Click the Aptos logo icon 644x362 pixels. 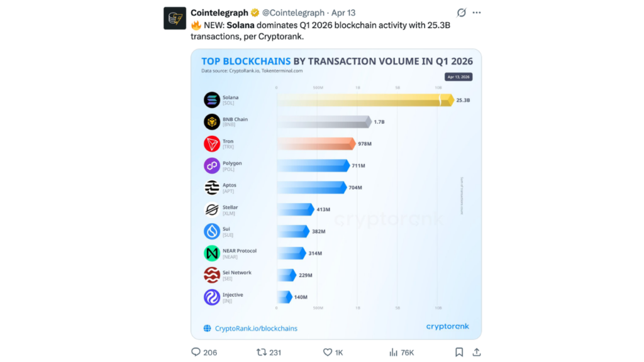tap(213, 187)
